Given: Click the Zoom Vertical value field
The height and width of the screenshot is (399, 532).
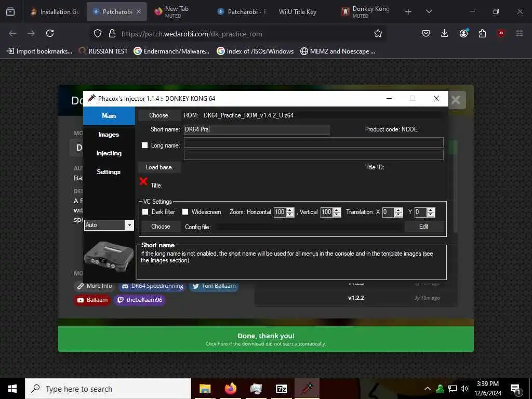Looking at the screenshot, I should [x=326, y=212].
